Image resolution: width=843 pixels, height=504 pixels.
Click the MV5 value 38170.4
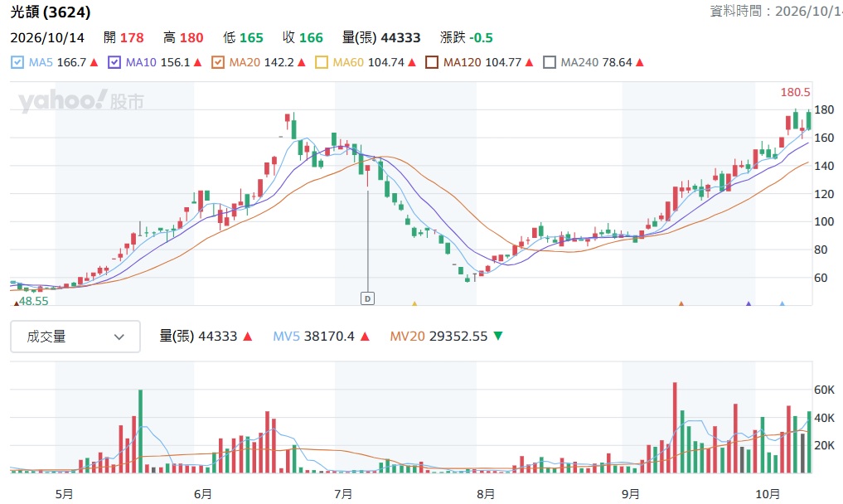329,337
